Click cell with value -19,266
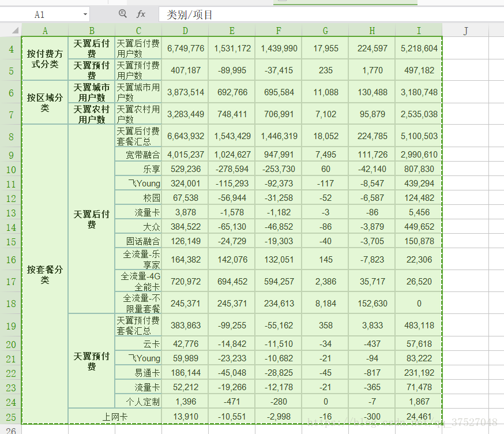 coord(232,387)
